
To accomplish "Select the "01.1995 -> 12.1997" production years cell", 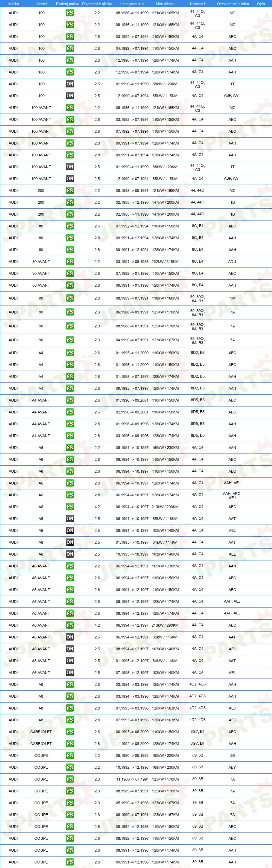I will (x=132, y=661).
